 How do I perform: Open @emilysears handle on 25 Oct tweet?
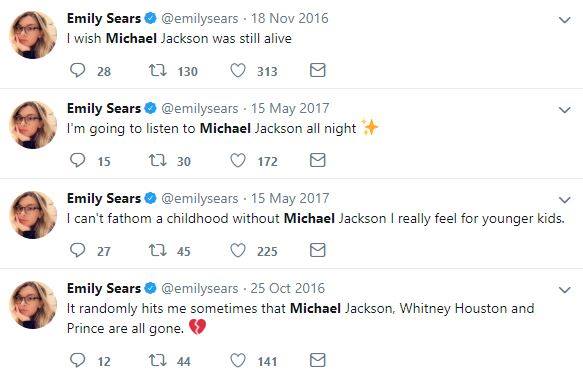click(x=199, y=288)
